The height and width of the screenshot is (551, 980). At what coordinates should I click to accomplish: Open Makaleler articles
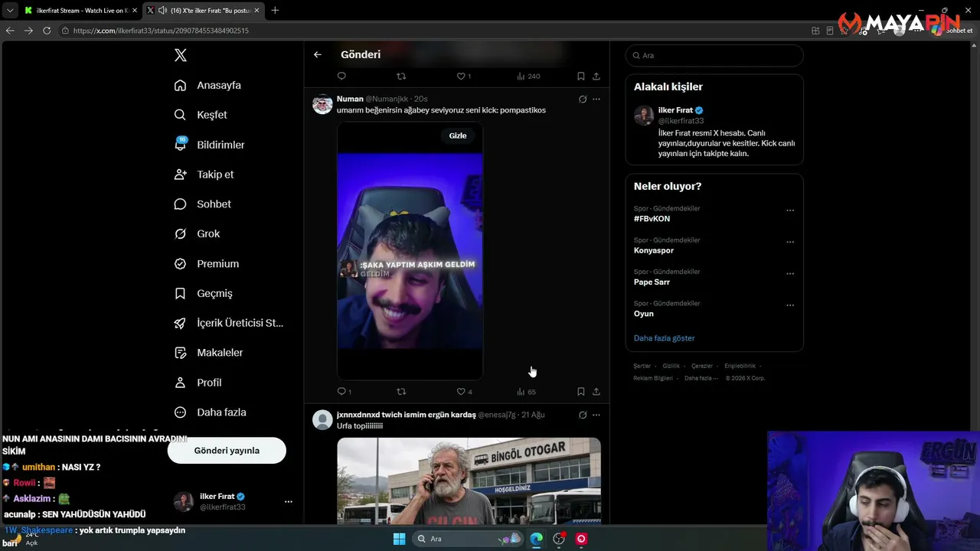point(208,353)
